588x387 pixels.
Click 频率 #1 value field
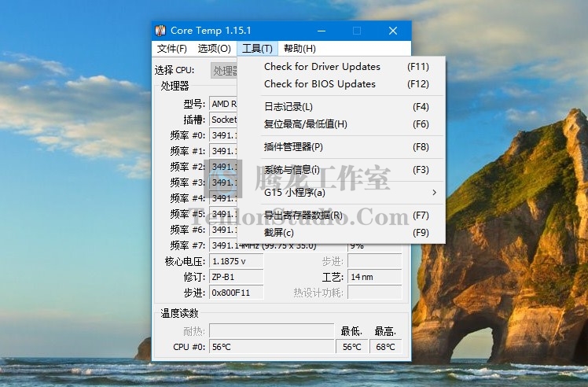point(223,151)
